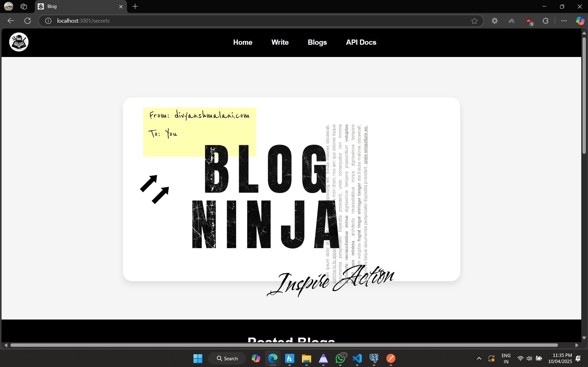Click the address bar URL field
The width and height of the screenshot is (588, 367).
click(x=245, y=21)
